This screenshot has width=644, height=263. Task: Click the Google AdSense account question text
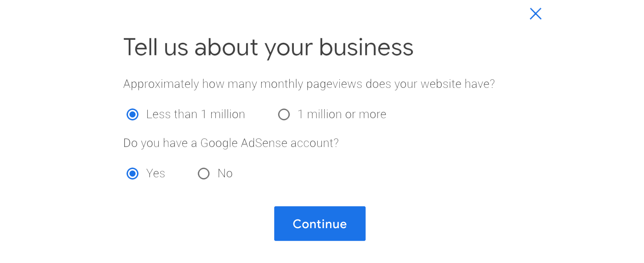[x=231, y=143]
